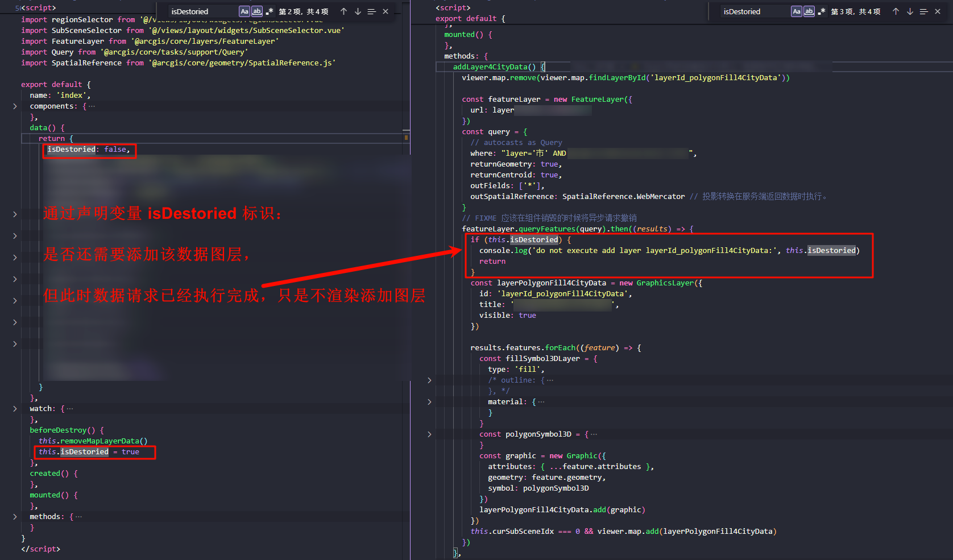
Task: Click the "outFields: ['*']," line
Action: (x=508, y=186)
